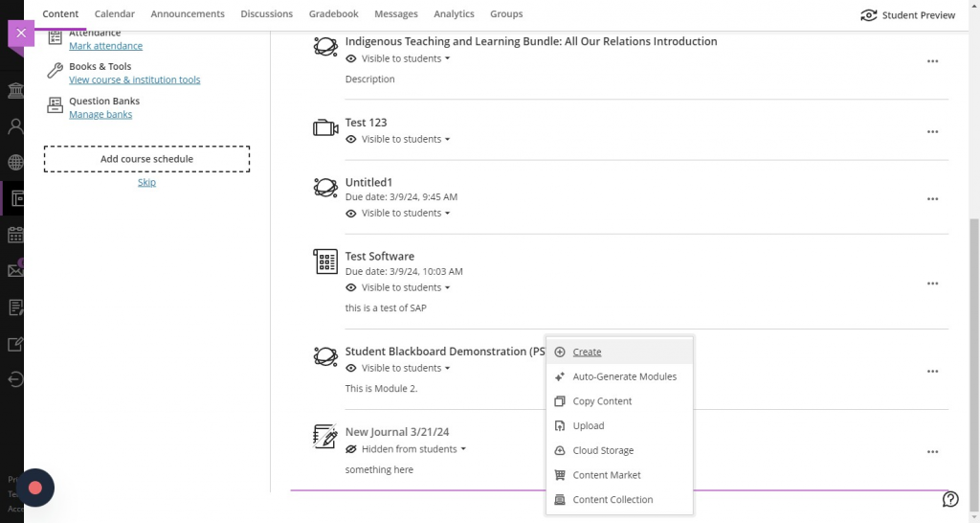The width and height of the screenshot is (980, 523).
Task: Open options menu for Untitled1 item
Action: coord(932,199)
